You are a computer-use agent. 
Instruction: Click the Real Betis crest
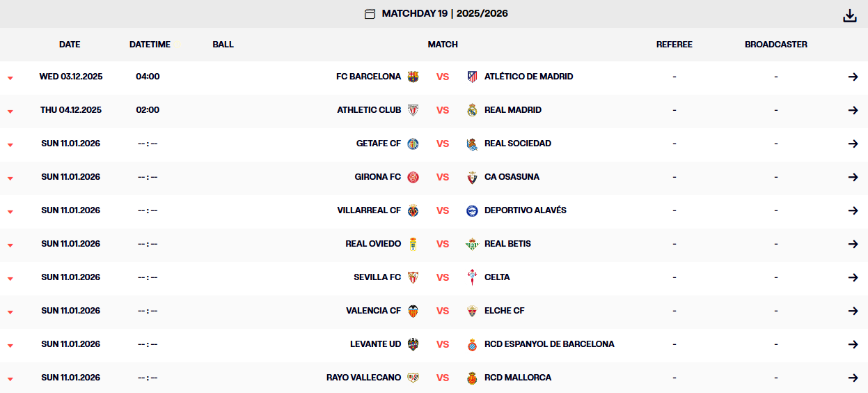[472, 244]
